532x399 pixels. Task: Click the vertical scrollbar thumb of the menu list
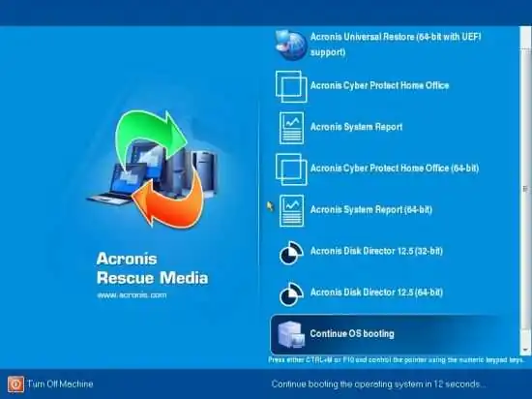pos(525,189)
